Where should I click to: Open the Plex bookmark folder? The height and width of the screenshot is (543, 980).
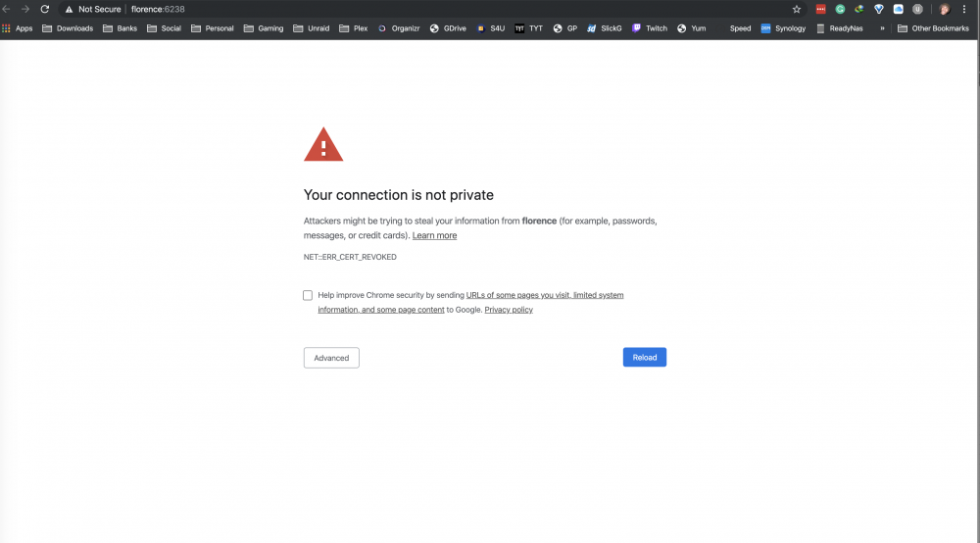[353, 28]
